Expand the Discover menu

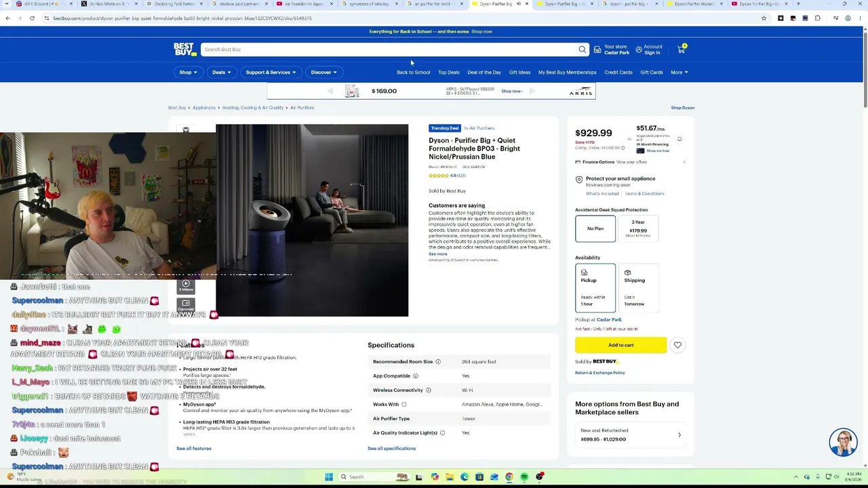[x=323, y=73]
